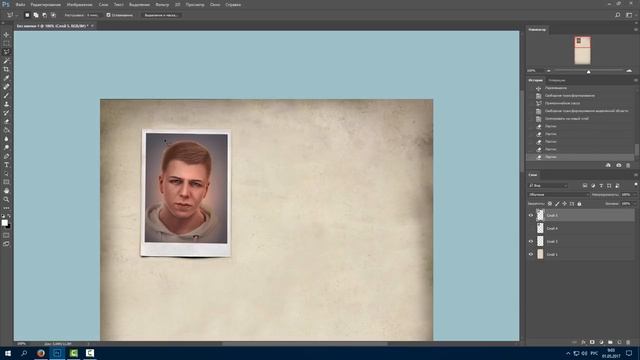The width and height of the screenshot is (640, 360).
Task: Select the Hand tool
Action: click(x=6, y=191)
